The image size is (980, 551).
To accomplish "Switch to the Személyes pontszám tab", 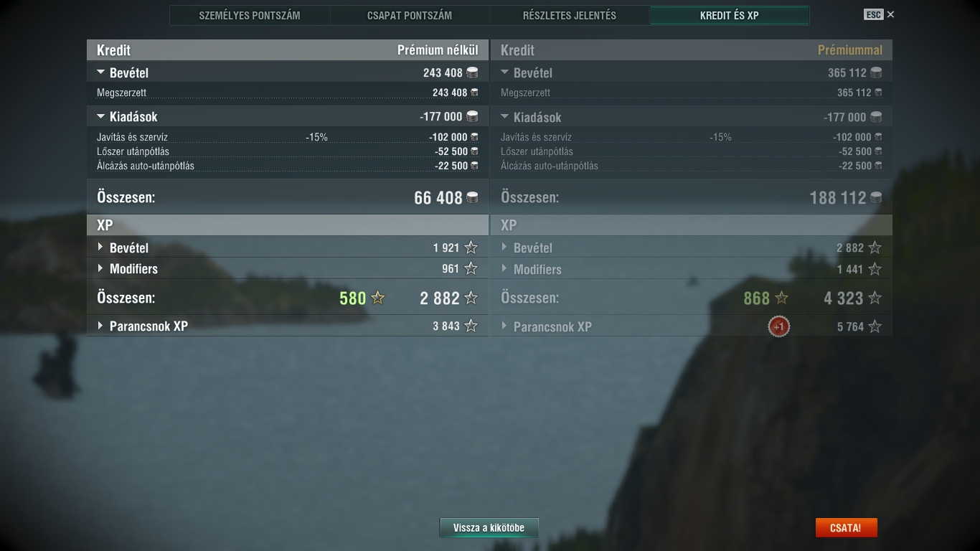I will [250, 15].
